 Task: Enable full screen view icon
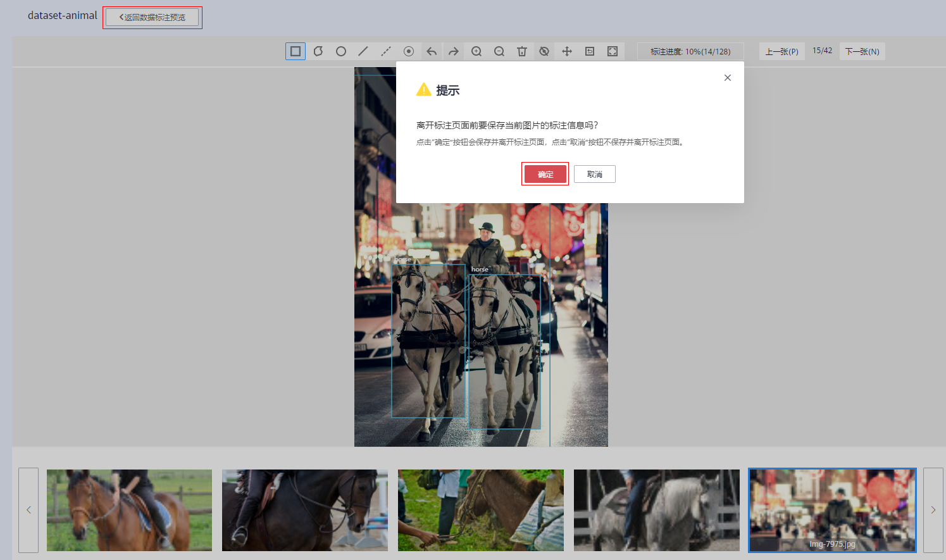[x=613, y=51]
